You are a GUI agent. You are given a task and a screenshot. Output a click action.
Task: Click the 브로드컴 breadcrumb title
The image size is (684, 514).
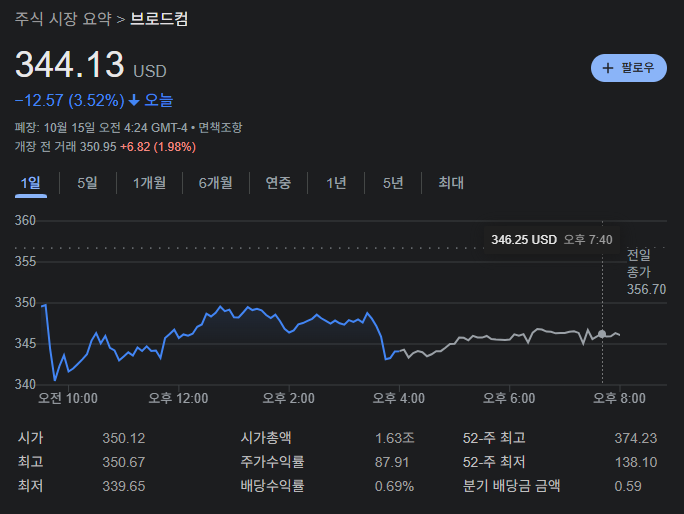pyautogui.click(x=159, y=19)
